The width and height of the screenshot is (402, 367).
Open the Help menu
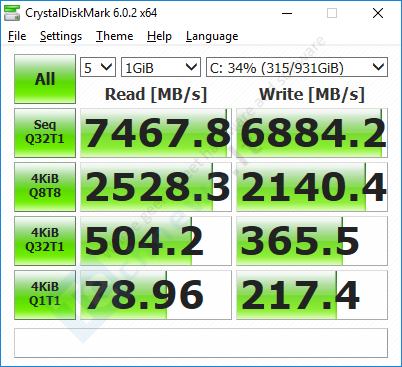pos(159,36)
